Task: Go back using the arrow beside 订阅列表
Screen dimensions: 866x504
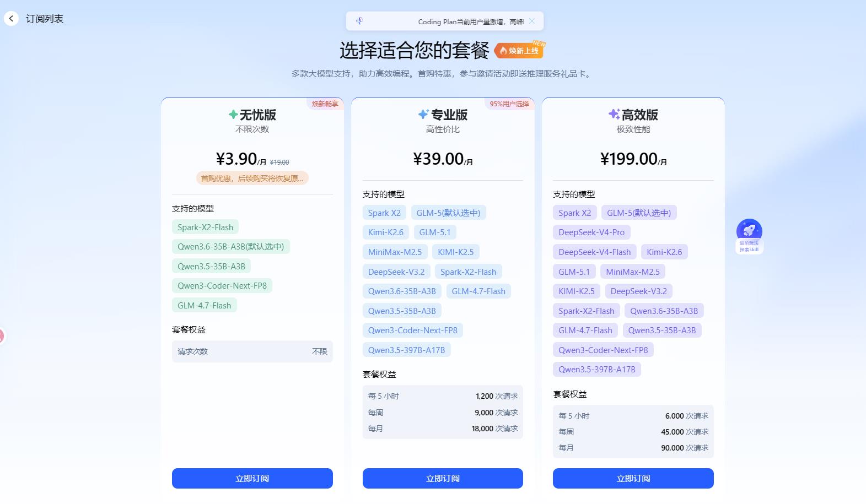Action: 11,19
